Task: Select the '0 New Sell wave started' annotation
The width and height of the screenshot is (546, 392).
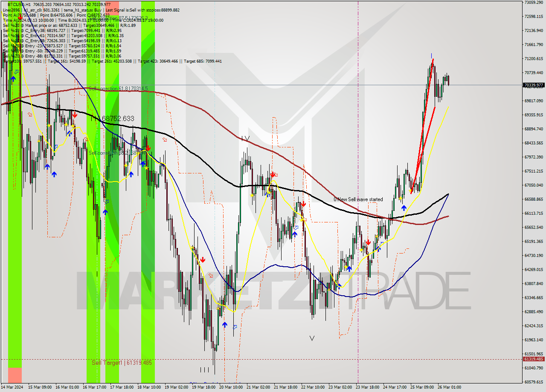Action: [x=358, y=199]
